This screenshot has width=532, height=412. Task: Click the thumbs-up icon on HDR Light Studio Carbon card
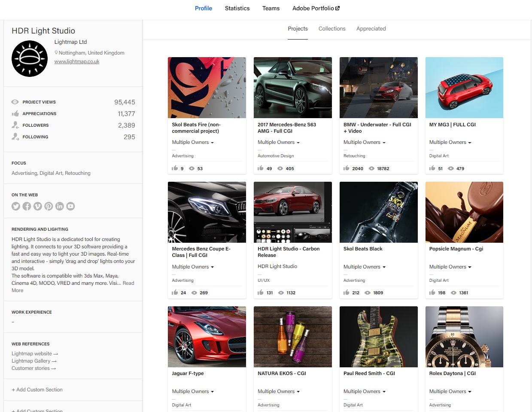[261, 292]
